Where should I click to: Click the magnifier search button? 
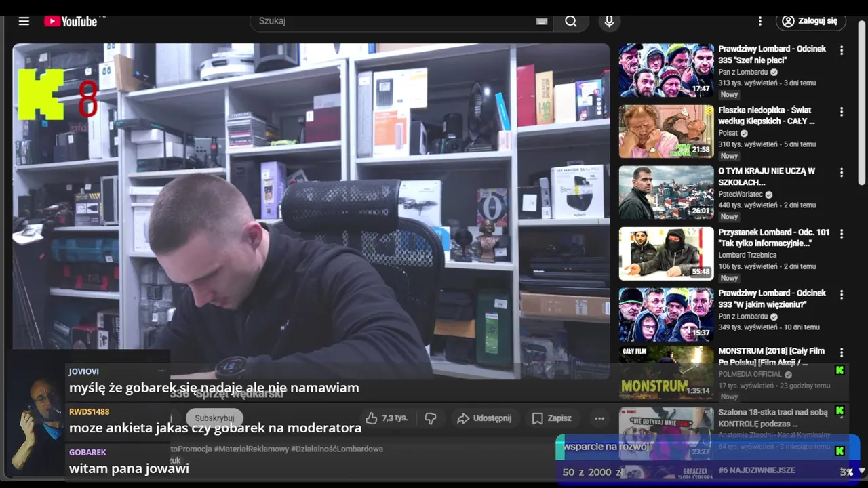(x=571, y=21)
